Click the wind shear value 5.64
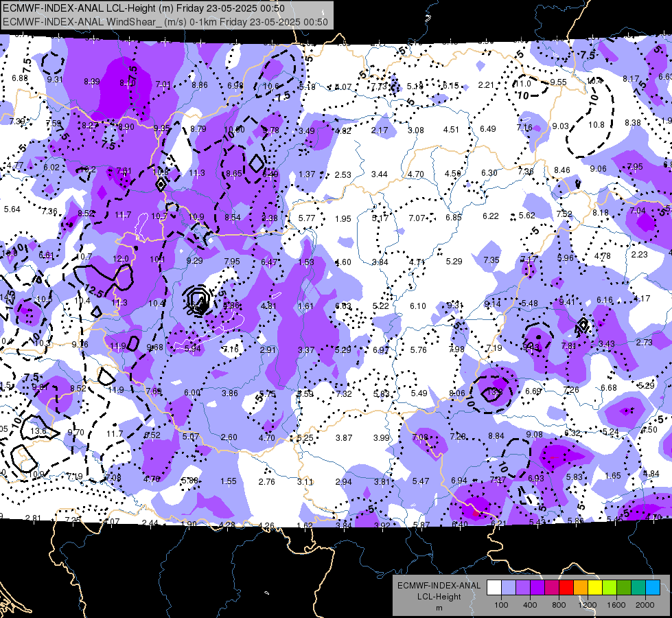This screenshot has height=618, width=672. 12,209
